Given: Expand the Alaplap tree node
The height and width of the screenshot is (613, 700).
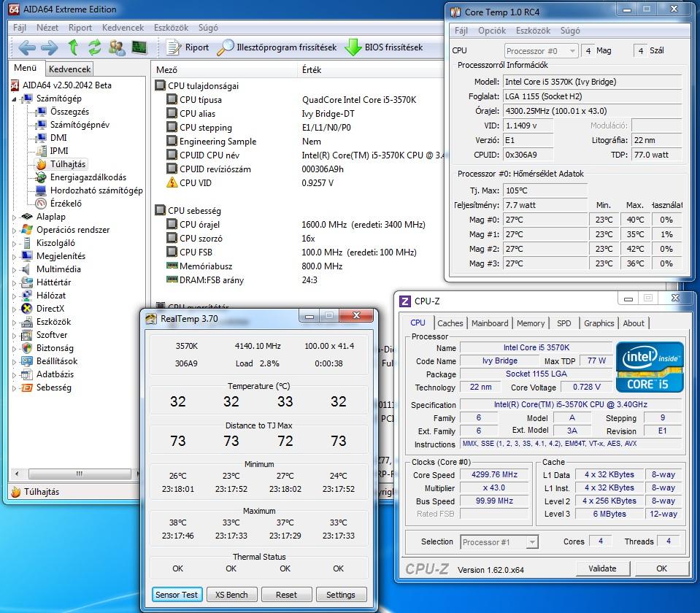Looking at the screenshot, I should (15, 217).
